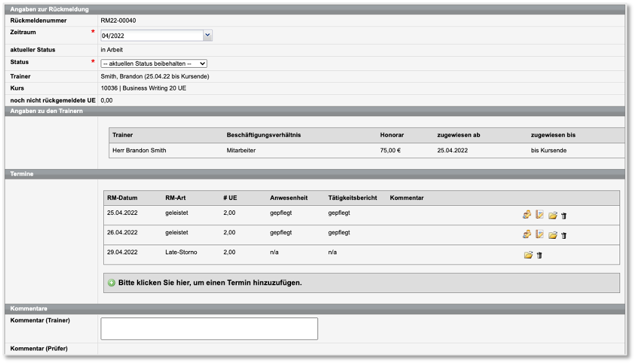Delete the 25.04.2022 entry via trash icon
This screenshot has height=364, width=635.
[564, 217]
